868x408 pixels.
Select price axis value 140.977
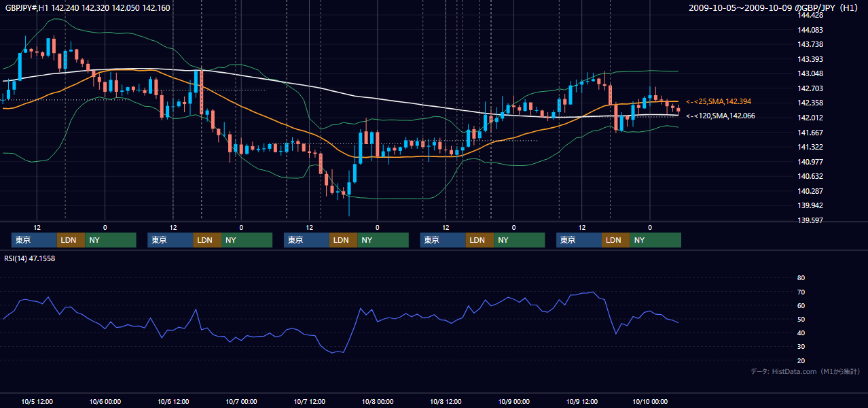tap(811, 162)
